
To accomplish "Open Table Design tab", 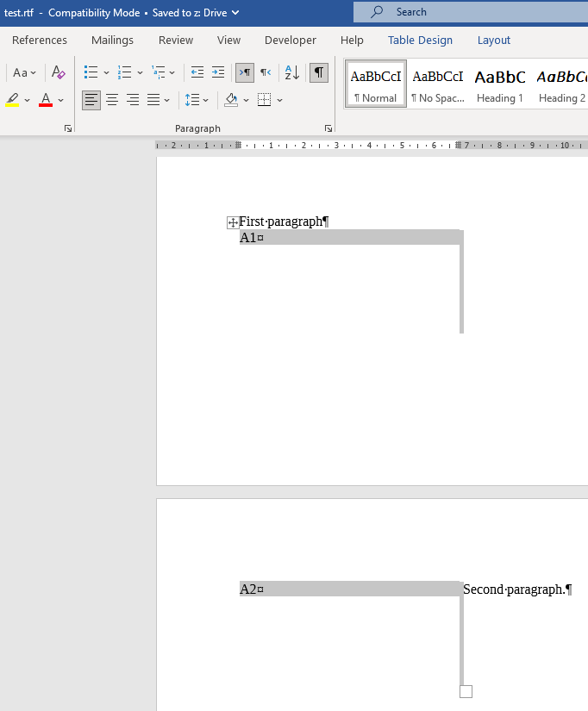I will (420, 41).
